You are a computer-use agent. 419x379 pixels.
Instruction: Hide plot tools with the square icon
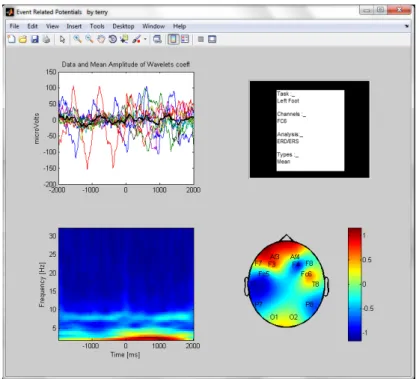click(201, 39)
